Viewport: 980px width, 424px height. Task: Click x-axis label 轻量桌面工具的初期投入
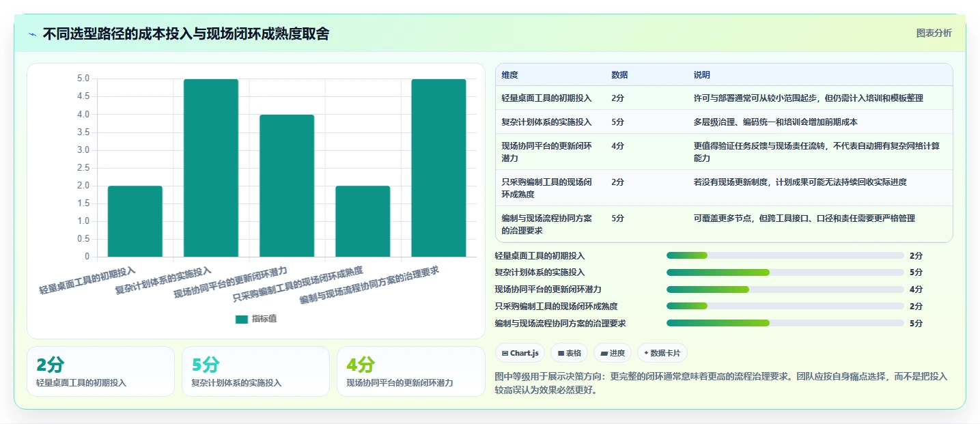point(87,280)
